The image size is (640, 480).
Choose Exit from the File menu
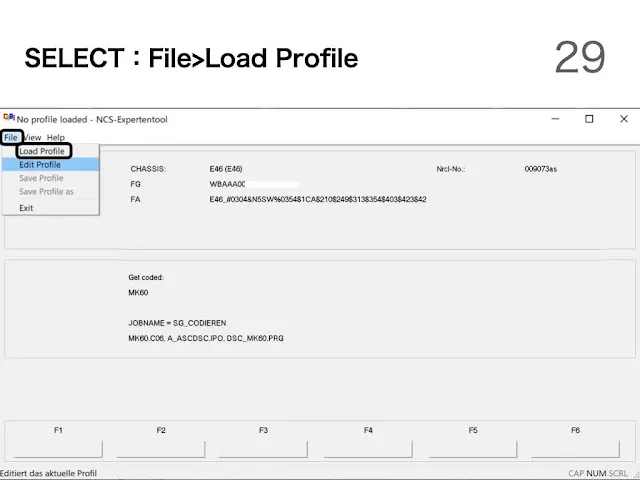[x=26, y=208]
